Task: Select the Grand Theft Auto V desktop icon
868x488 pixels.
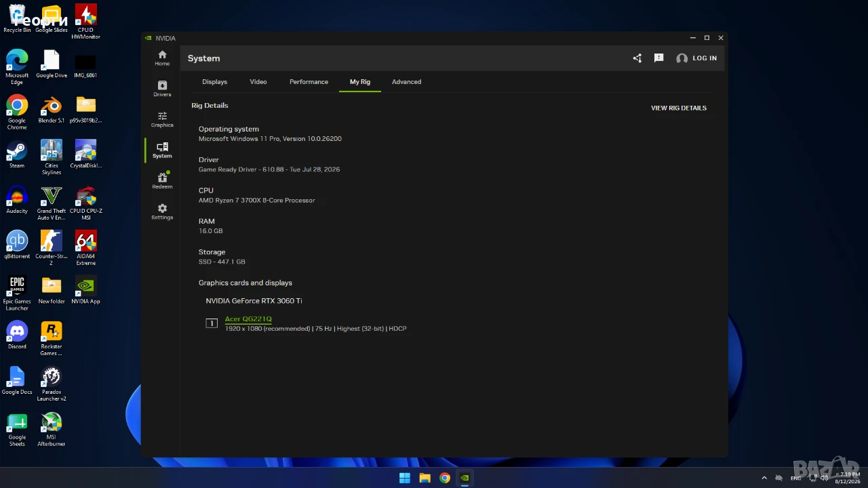Action: point(52,203)
